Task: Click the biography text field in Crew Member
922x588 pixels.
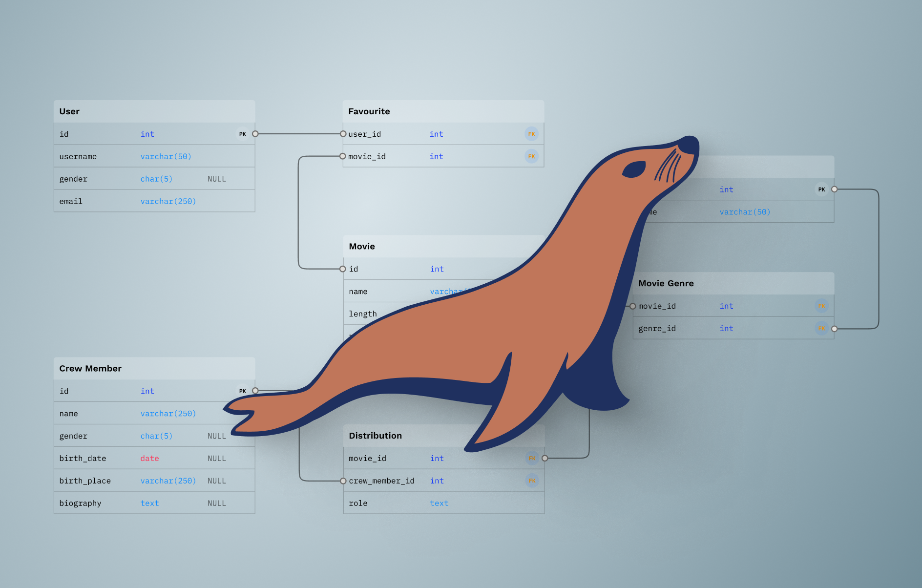Action: pyautogui.click(x=149, y=503)
